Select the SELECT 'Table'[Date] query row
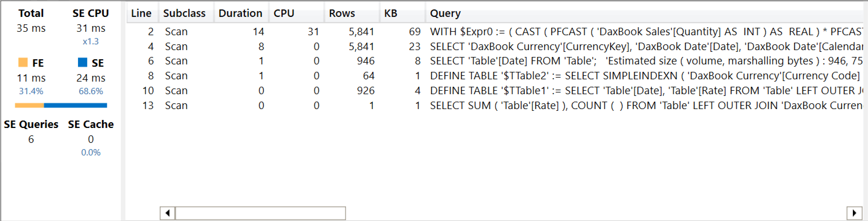This screenshot has height=221, width=868. pyautogui.click(x=495, y=61)
